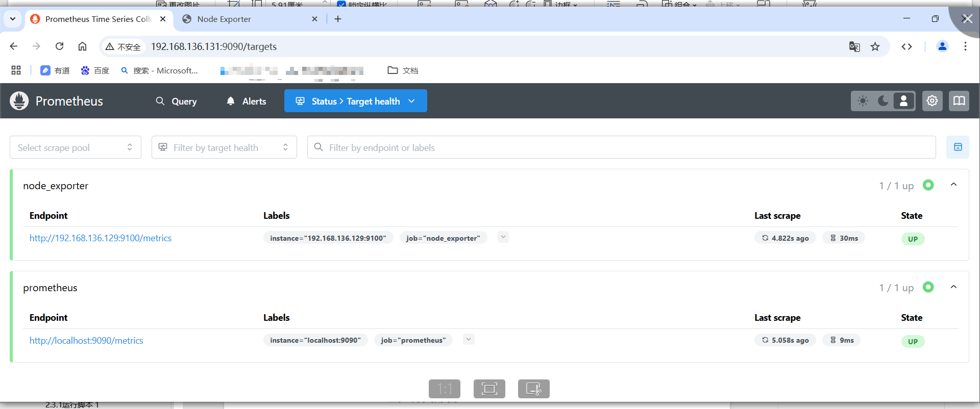Image resolution: width=980 pixels, height=409 pixels.
Task: Open 百度 bookmark
Action: tap(95, 70)
